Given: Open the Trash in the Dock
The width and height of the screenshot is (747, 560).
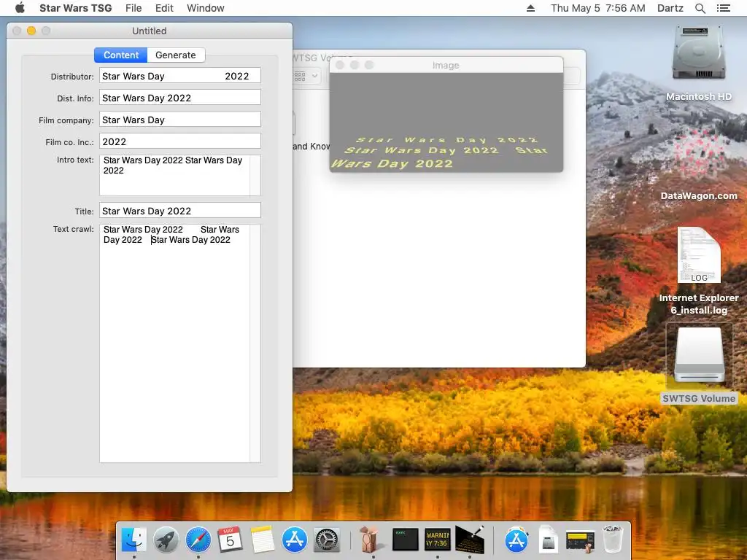Looking at the screenshot, I should click(613, 539).
